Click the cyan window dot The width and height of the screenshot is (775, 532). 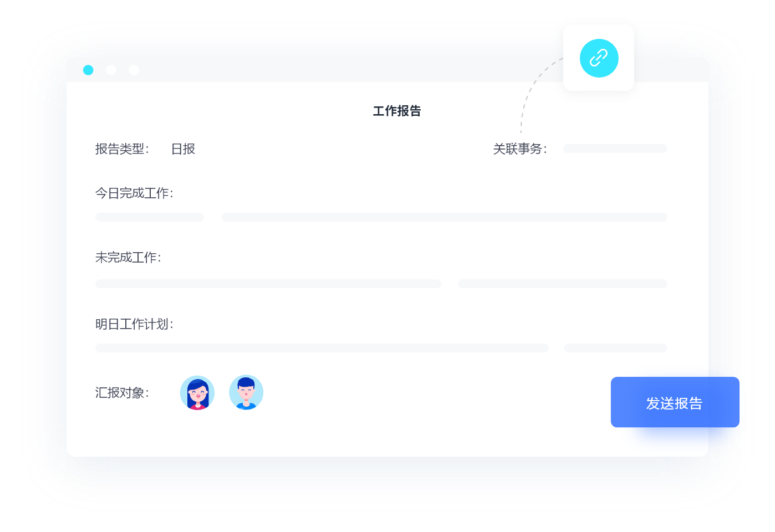(88, 70)
